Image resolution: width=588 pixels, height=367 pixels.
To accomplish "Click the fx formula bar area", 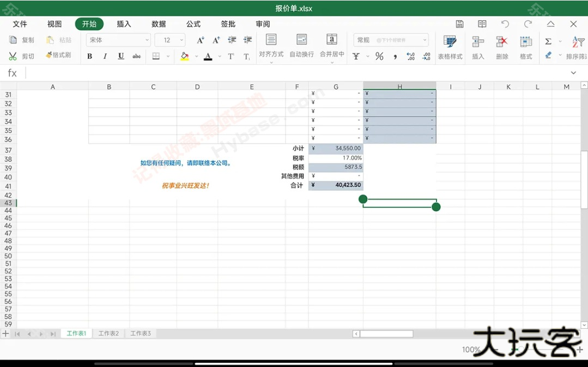I will (x=12, y=72).
